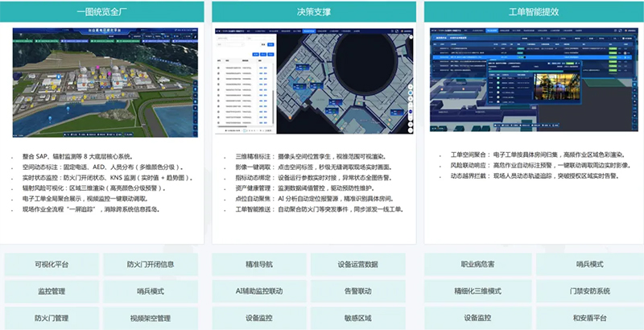Click the 设备运营数据 tag

tap(357, 264)
